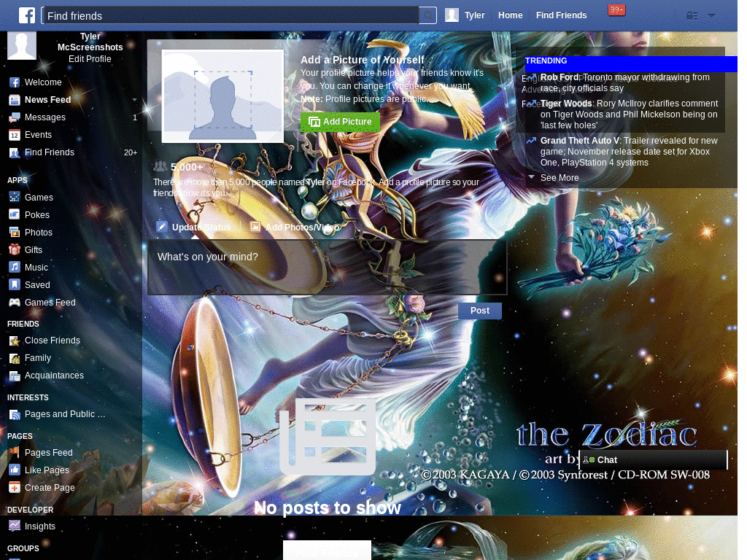
Task: Click the profile picture placeholder thumbnail
Action: coord(222,96)
